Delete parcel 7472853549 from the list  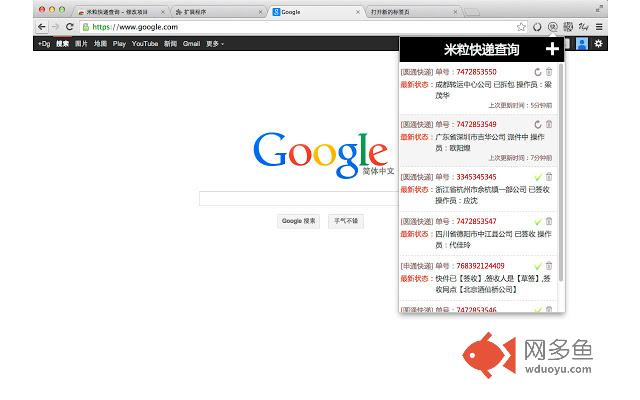pyautogui.click(x=549, y=124)
